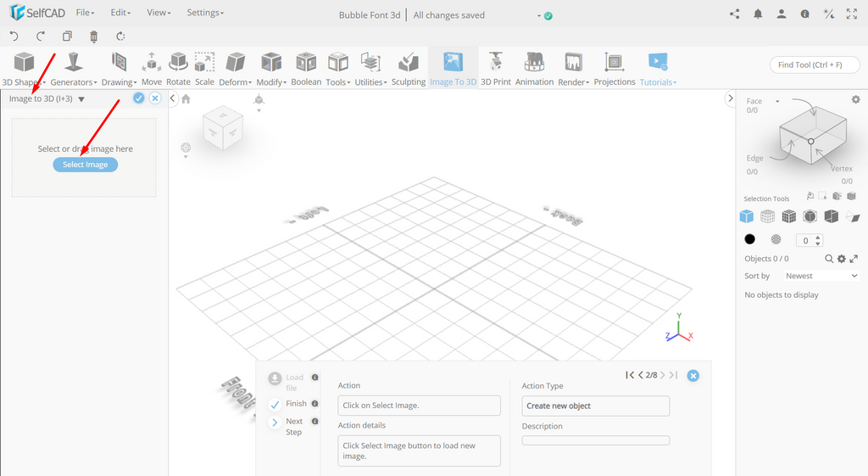Click the Delete trash icon
This screenshot has width=868, height=476.
(93, 36)
